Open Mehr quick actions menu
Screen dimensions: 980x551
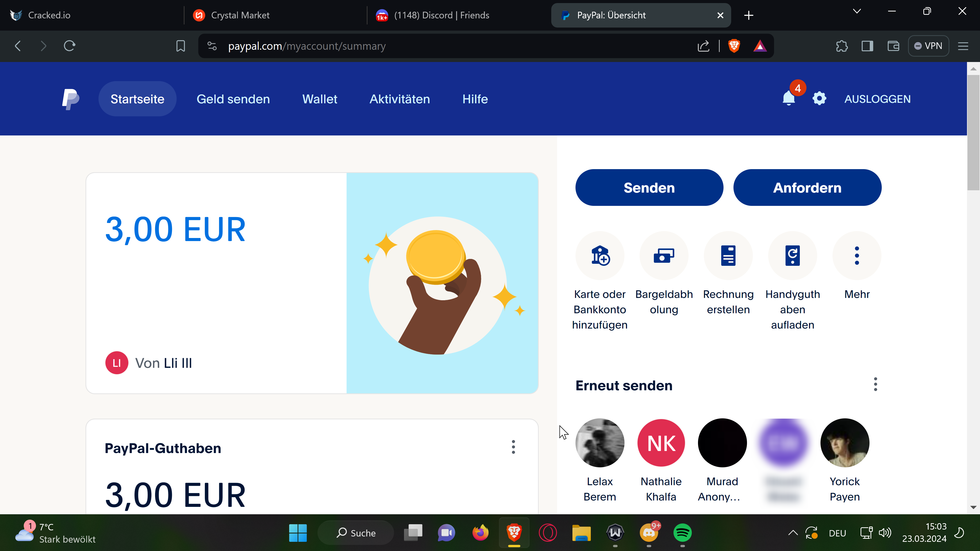click(857, 256)
